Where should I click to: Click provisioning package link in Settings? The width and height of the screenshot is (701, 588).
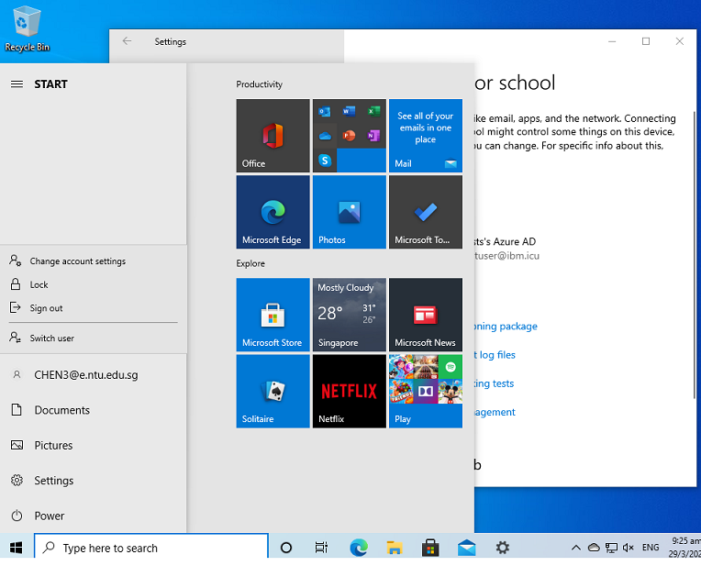[x=506, y=327]
